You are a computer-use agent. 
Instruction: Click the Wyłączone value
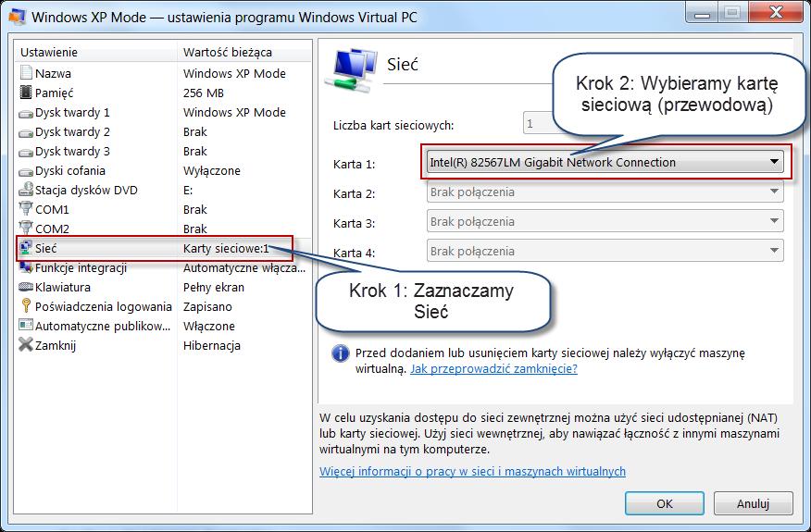(211, 170)
